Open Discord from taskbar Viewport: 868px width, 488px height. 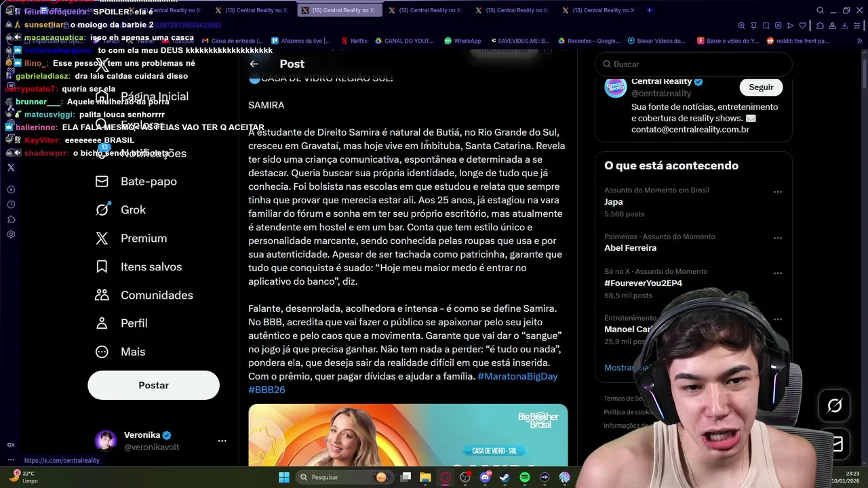[485, 477]
